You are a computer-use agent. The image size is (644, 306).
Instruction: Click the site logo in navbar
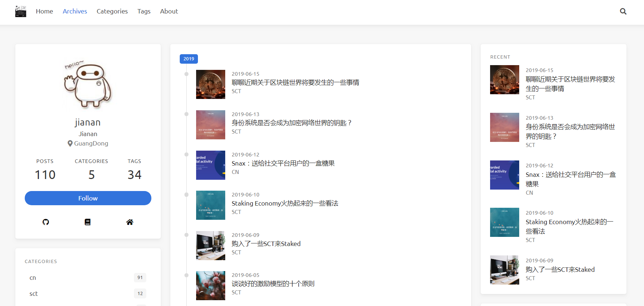(21, 11)
